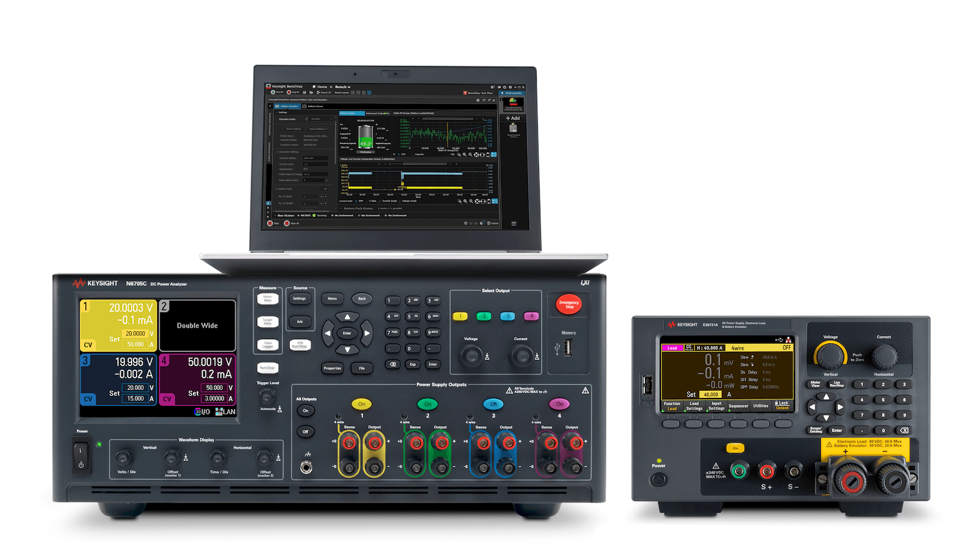The height and width of the screenshot is (551, 980).
Task: Click the Voltage knob under Select Output
Action: point(471,355)
